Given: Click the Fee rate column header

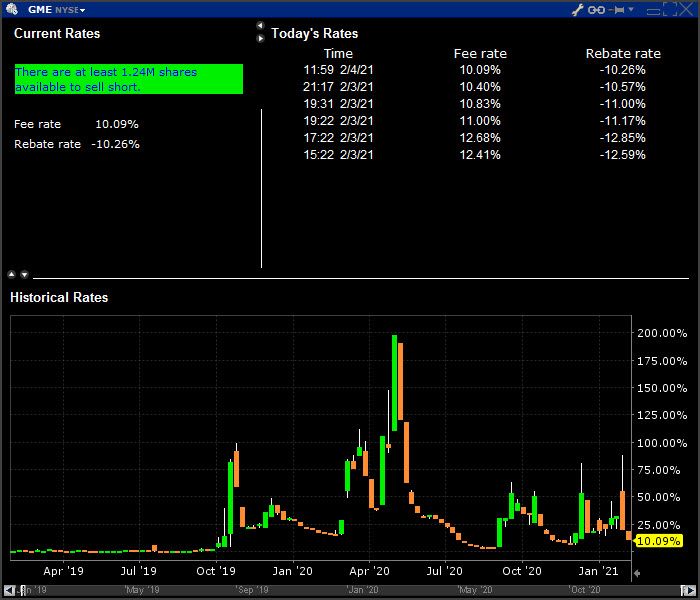Looking at the screenshot, I should point(480,54).
